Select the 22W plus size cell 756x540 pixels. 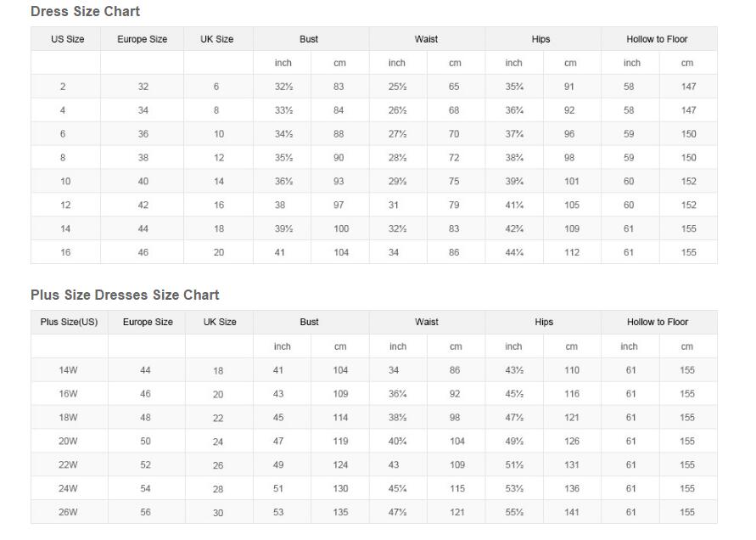69,464
